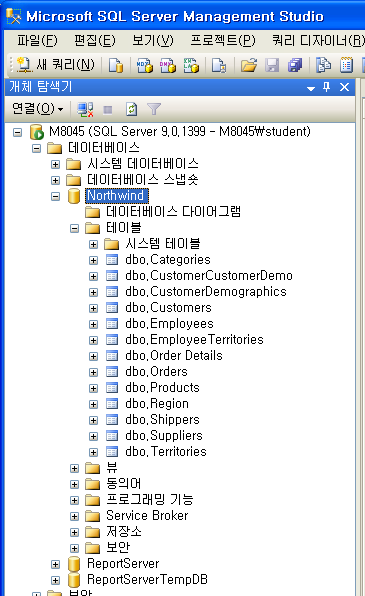Select the 동의어 folder
The height and width of the screenshot is (596, 365).
(x=123, y=483)
